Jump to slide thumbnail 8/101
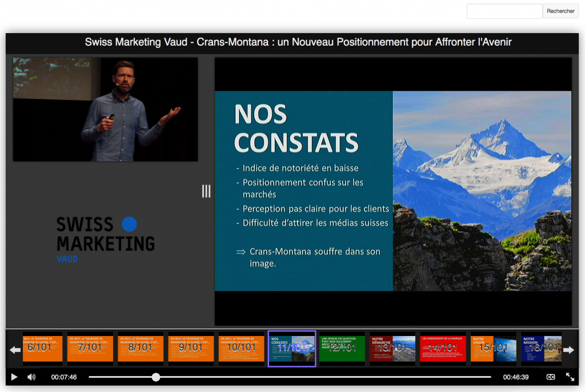Screen dimensions: 585x392 pyautogui.click(x=141, y=349)
